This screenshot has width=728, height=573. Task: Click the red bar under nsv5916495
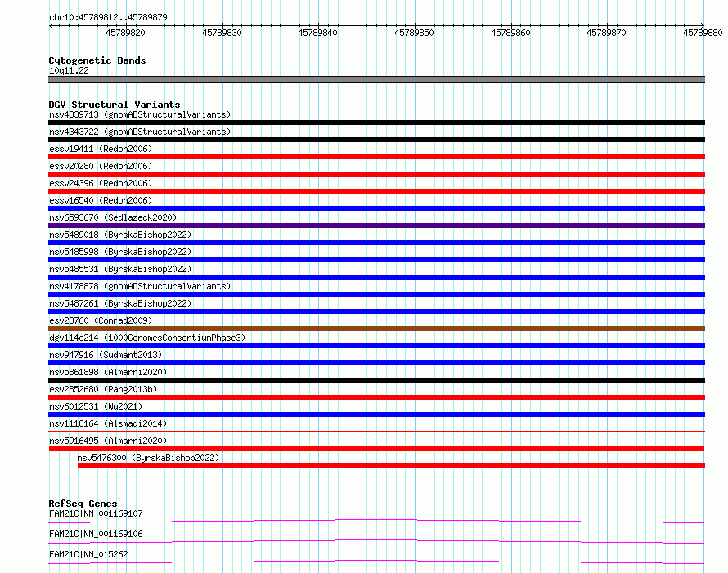(376, 449)
